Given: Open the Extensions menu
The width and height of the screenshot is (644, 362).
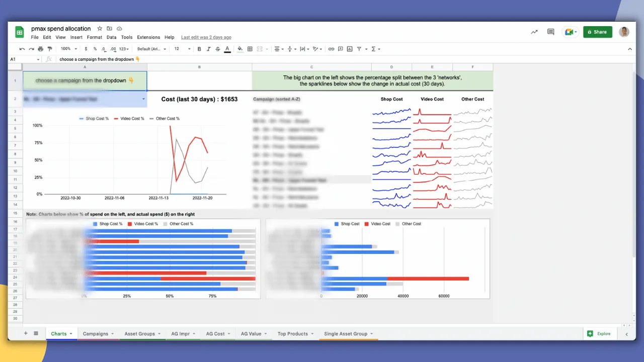Looking at the screenshot, I should click(148, 37).
